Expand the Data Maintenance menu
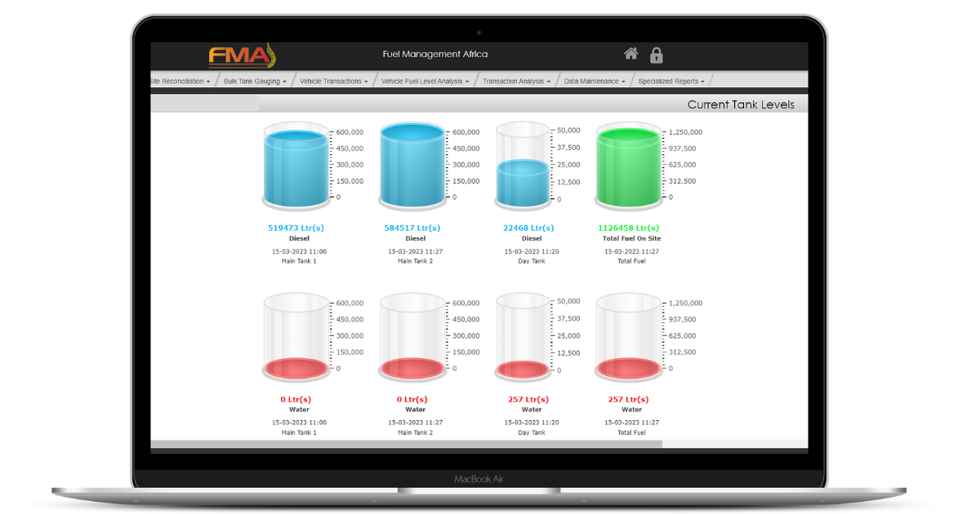 [595, 82]
